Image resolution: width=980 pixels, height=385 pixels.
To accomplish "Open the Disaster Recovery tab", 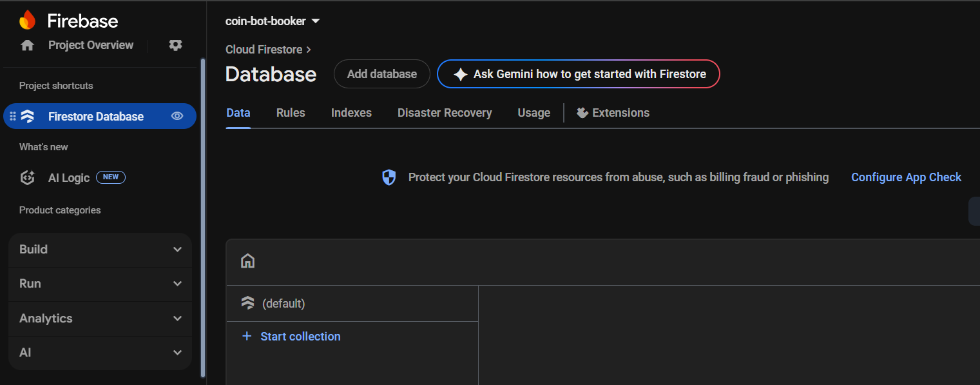I will click(x=445, y=113).
